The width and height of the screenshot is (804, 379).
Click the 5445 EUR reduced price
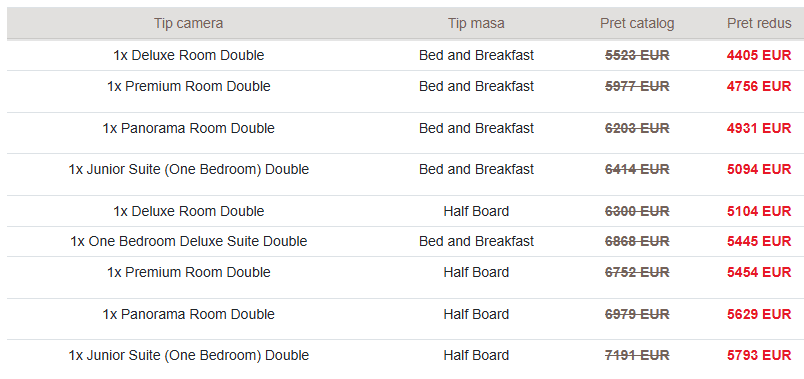759,241
